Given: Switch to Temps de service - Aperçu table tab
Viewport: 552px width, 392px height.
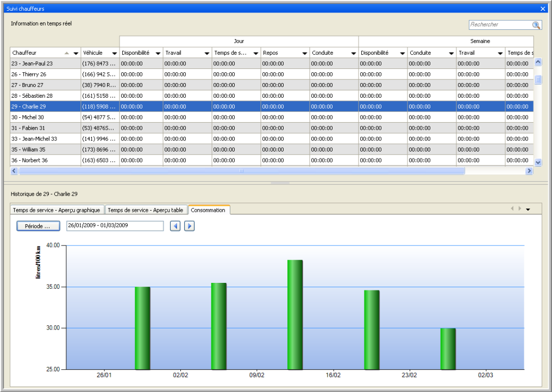Looking at the screenshot, I should click(x=146, y=210).
